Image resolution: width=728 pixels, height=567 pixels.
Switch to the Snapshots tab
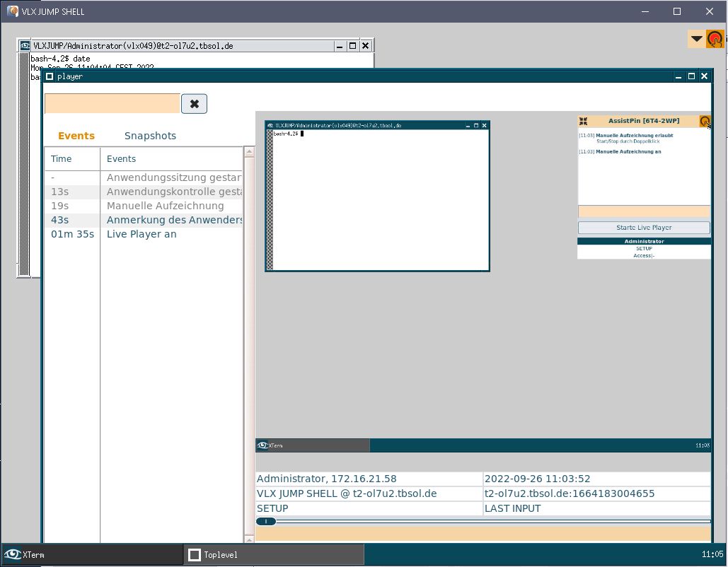tap(150, 136)
